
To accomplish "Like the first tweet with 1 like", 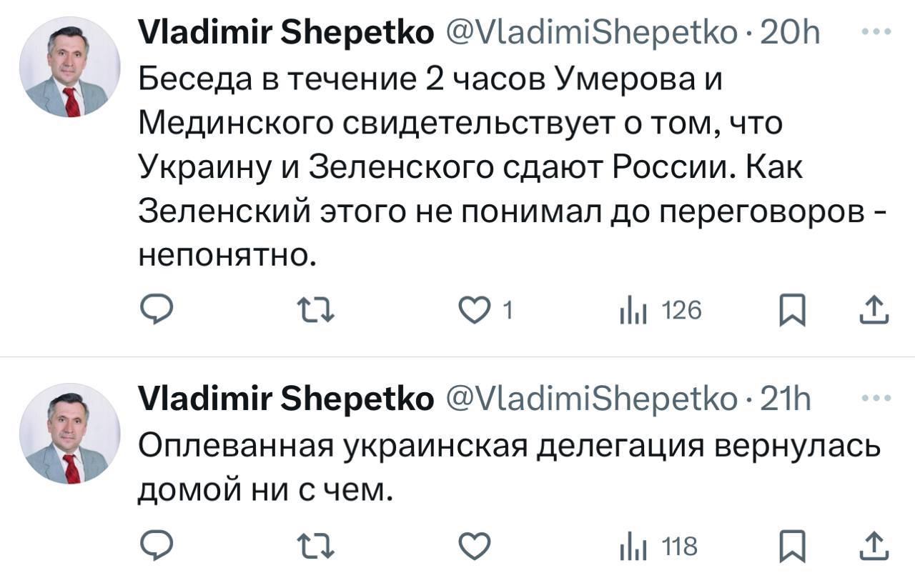I will point(474,309).
